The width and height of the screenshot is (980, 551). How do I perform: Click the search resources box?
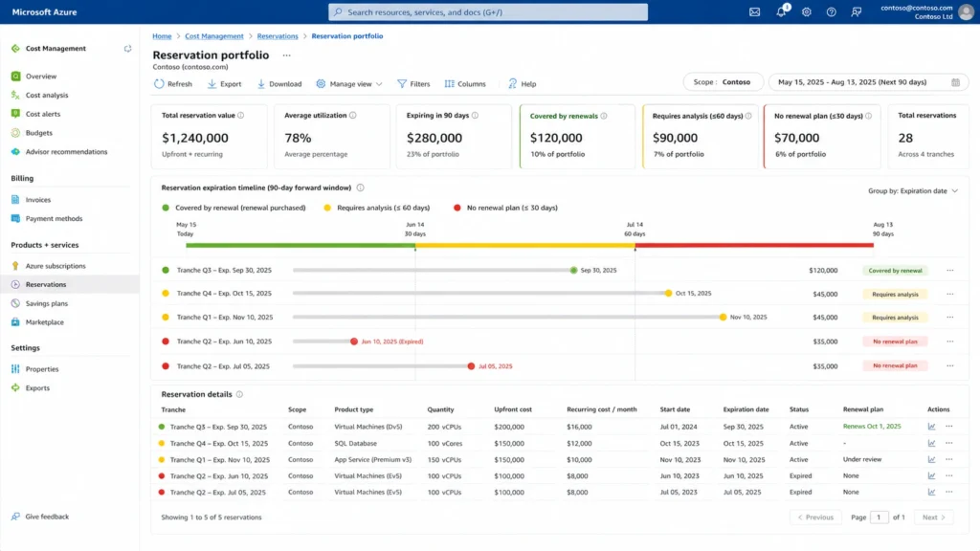tap(488, 11)
